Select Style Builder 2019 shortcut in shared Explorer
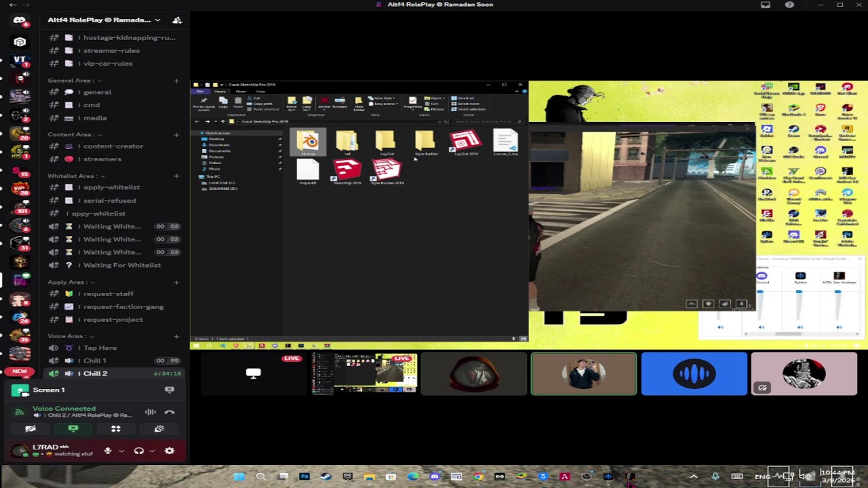Screen dimensions: 868x488 click(387, 171)
